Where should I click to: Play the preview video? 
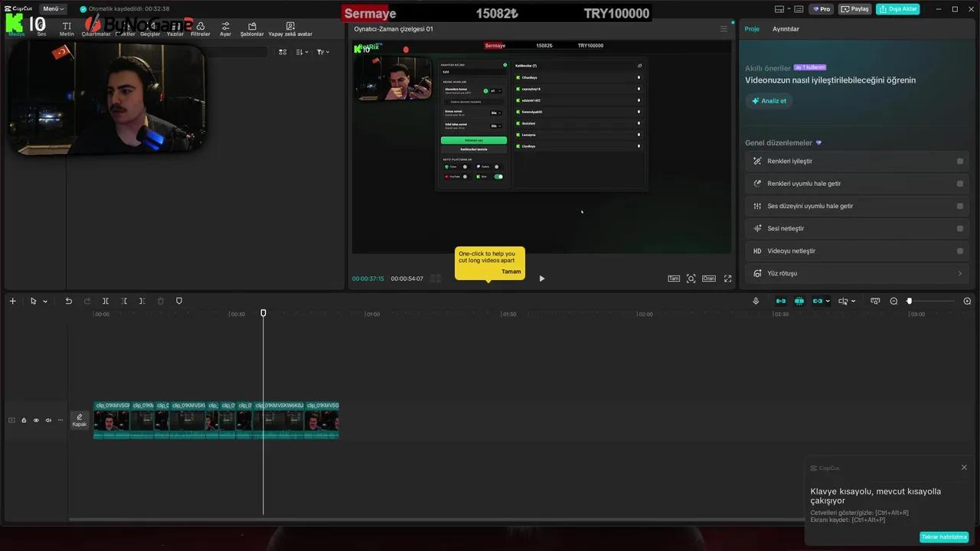(x=542, y=279)
